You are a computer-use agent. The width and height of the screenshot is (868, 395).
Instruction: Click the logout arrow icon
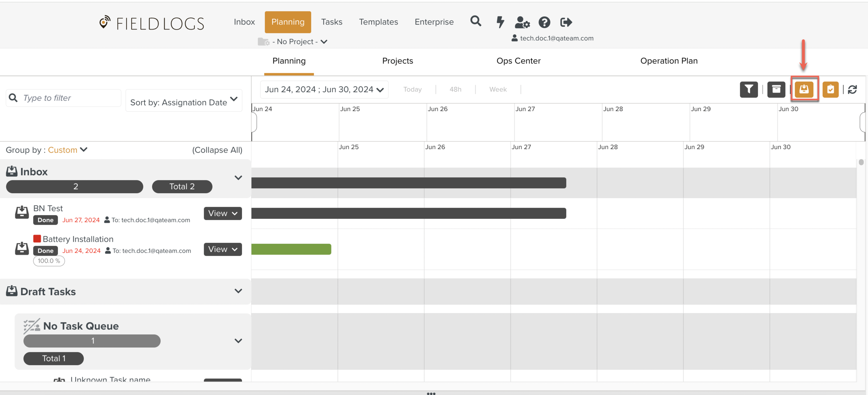[x=566, y=22]
